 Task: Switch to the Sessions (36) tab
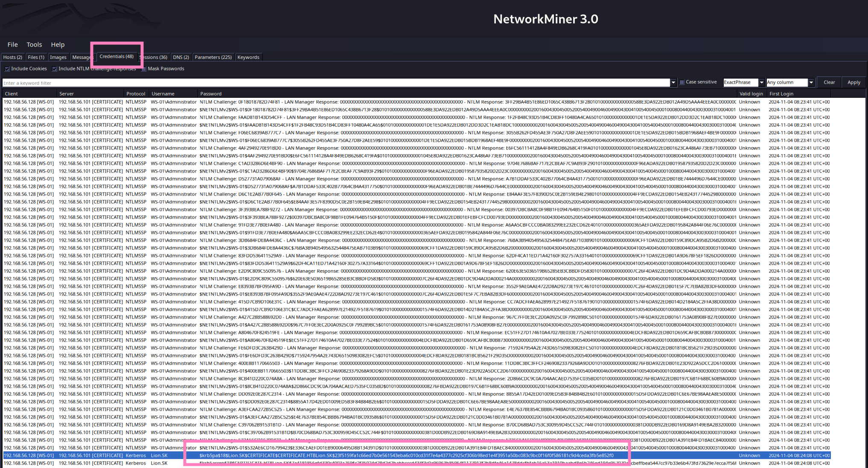point(155,57)
